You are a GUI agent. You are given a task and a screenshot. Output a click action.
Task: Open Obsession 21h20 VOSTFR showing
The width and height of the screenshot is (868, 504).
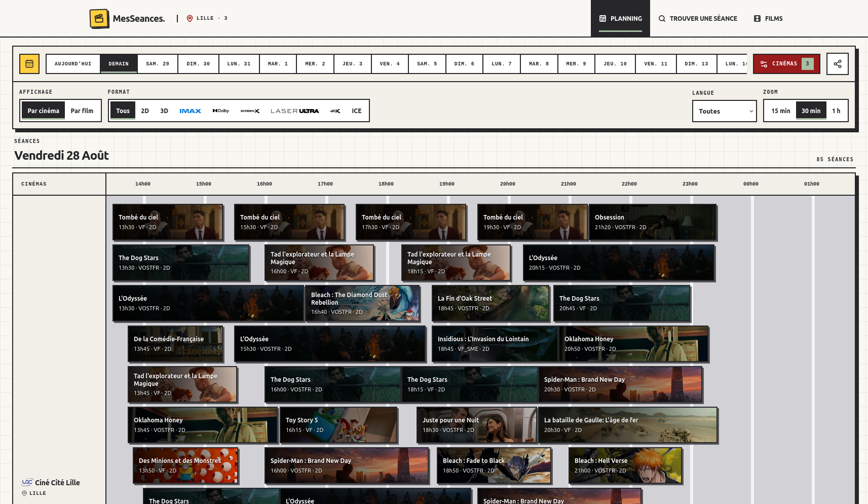point(653,222)
